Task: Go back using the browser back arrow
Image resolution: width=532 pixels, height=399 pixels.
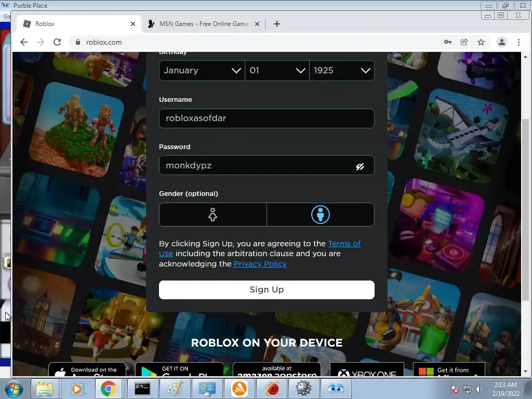Action: click(x=24, y=42)
